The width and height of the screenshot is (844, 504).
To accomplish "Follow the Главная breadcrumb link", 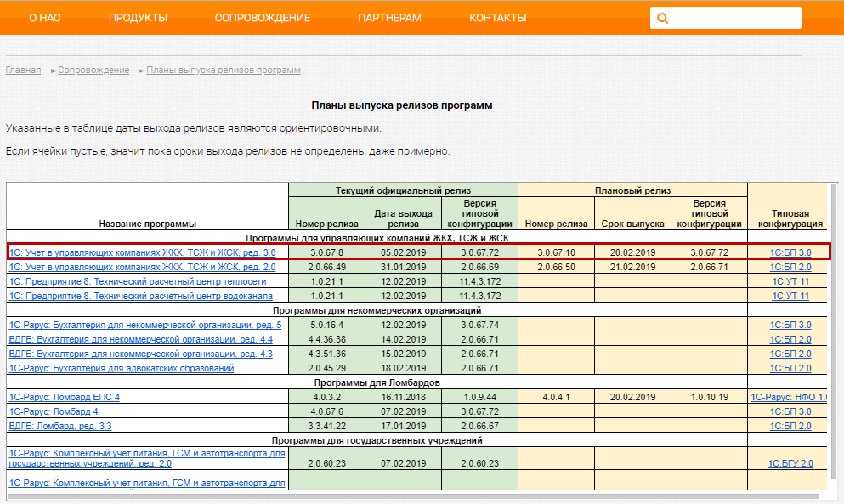I will pos(23,70).
